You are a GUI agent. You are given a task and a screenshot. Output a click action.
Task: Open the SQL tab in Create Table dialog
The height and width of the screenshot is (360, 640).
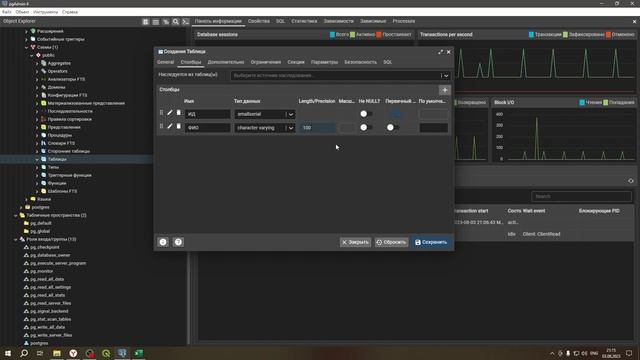click(387, 62)
